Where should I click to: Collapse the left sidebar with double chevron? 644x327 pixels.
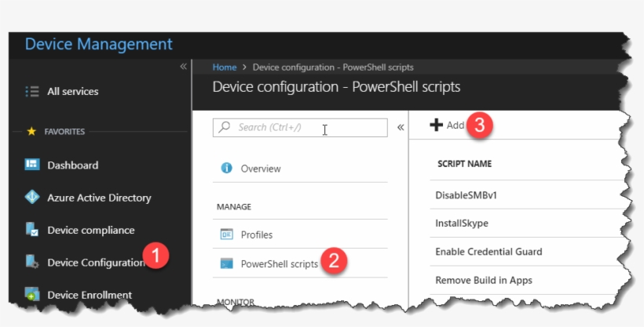click(x=183, y=67)
